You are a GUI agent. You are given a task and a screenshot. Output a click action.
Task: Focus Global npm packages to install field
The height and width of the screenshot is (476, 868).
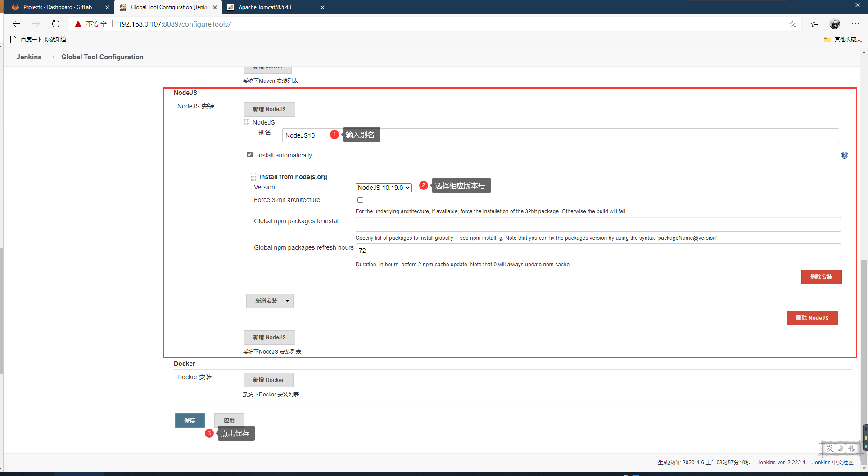pos(598,224)
